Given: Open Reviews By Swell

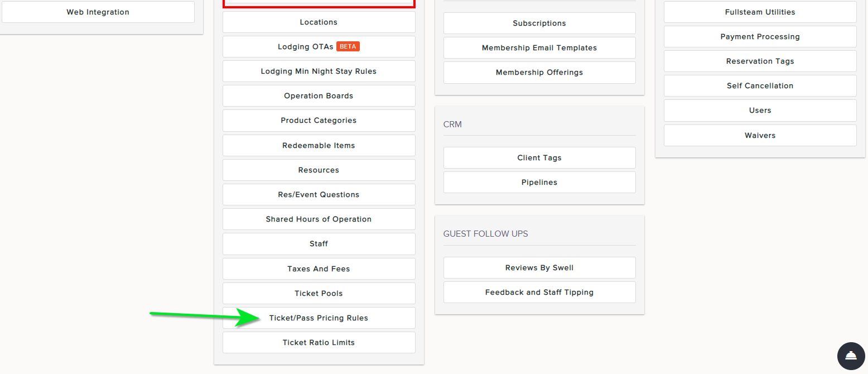Looking at the screenshot, I should (539, 267).
